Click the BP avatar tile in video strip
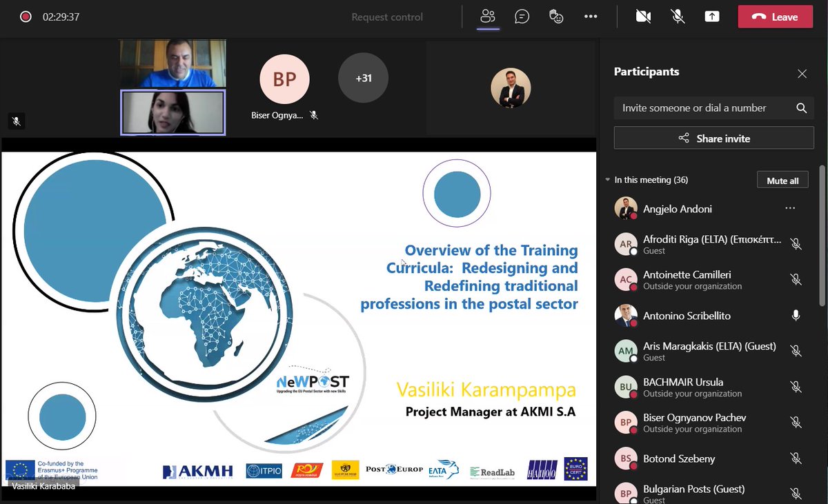 coord(284,79)
